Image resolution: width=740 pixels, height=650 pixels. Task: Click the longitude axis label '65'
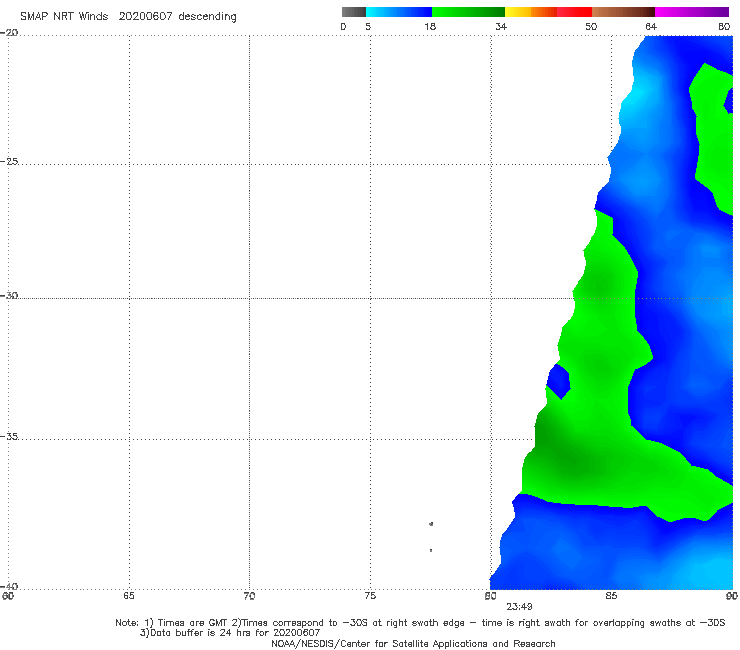[129, 596]
